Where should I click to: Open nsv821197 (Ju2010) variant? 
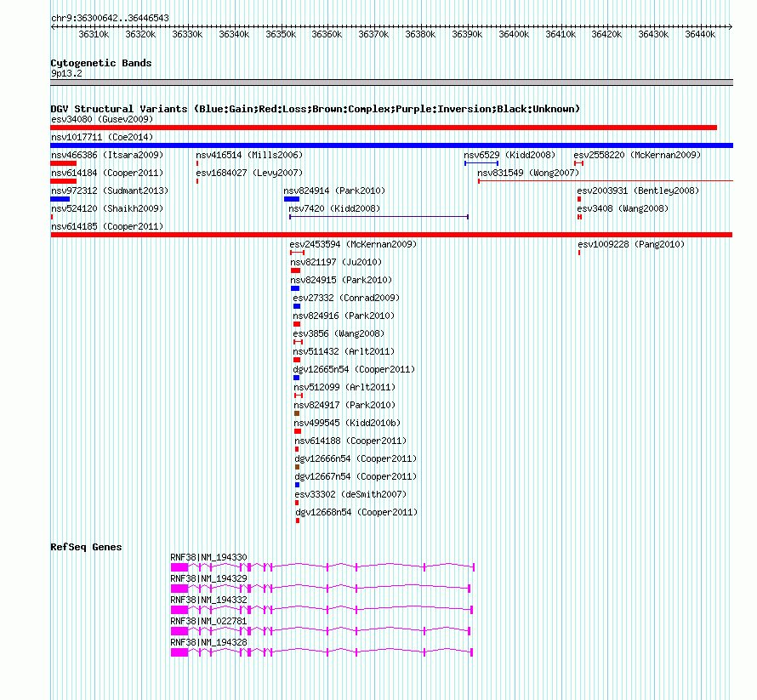tap(336, 262)
